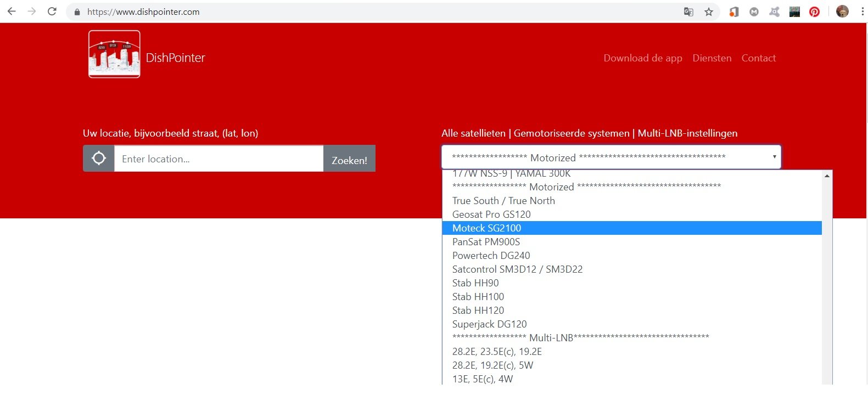Reload the DishPointer page

[x=52, y=12]
